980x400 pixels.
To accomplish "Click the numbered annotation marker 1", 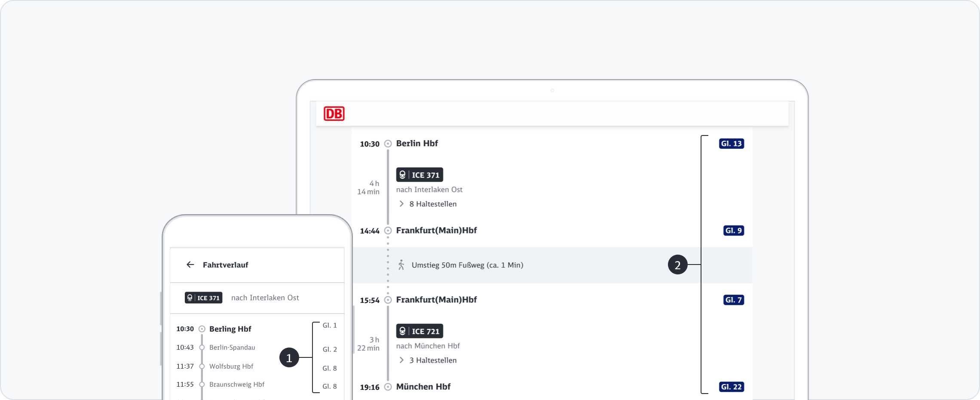I will pos(289,357).
